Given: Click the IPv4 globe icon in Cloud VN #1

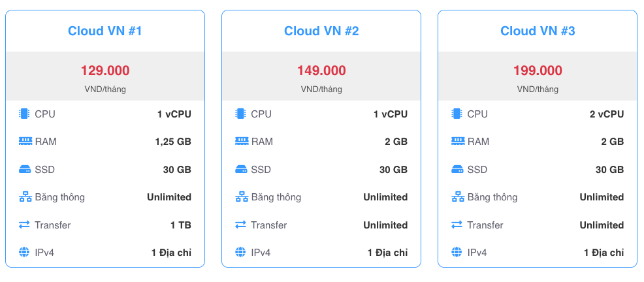Looking at the screenshot, I should (x=25, y=252).
